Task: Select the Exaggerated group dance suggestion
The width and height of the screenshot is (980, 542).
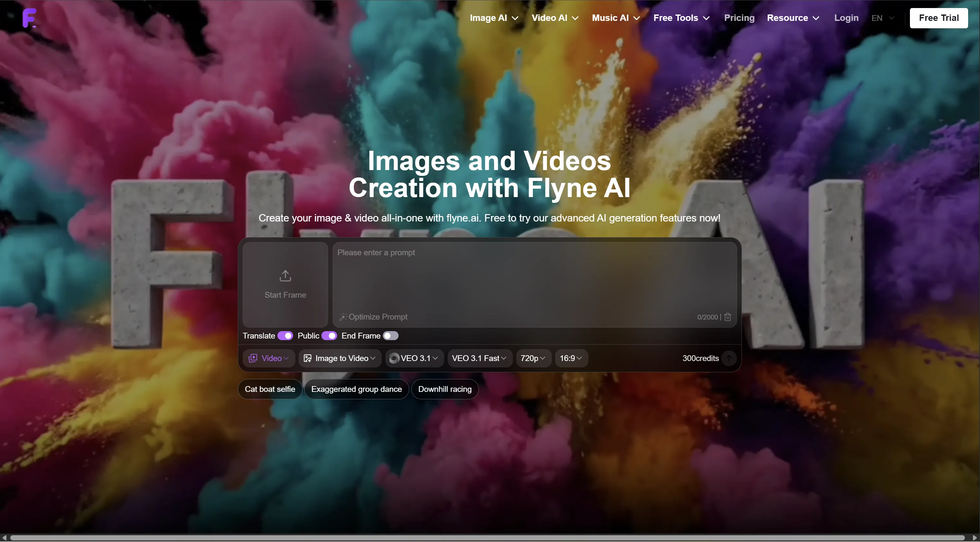Action: point(356,389)
